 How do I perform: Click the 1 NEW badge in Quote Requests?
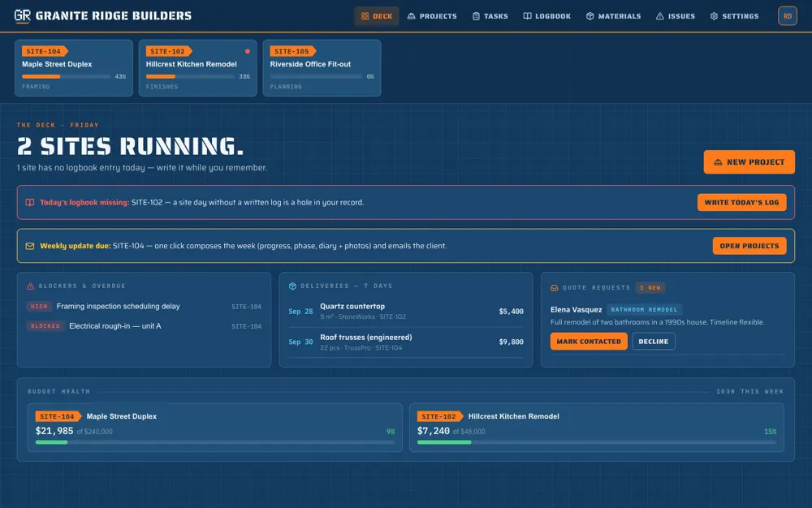(x=650, y=287)
